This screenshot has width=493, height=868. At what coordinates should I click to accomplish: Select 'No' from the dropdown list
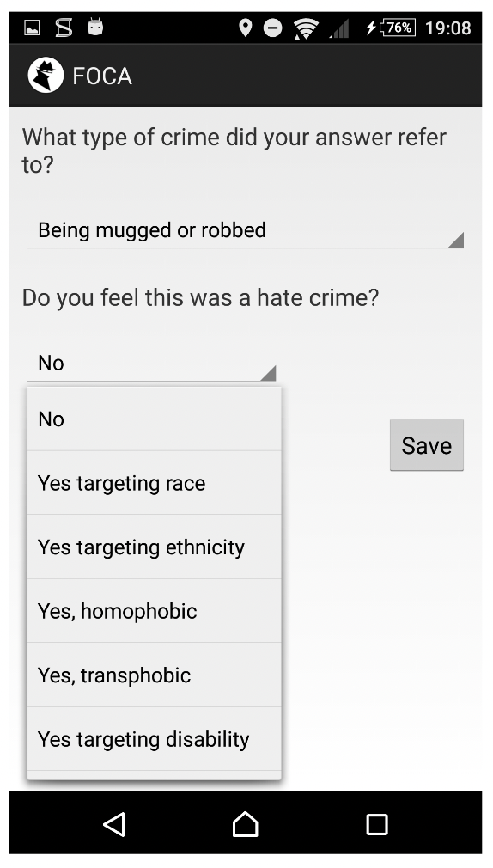155,419
